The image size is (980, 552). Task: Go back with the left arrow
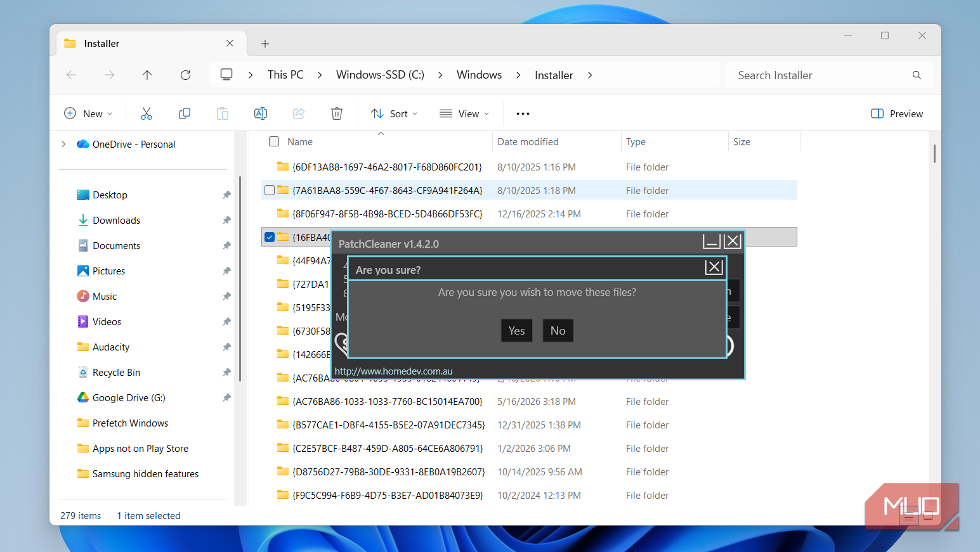72,75
